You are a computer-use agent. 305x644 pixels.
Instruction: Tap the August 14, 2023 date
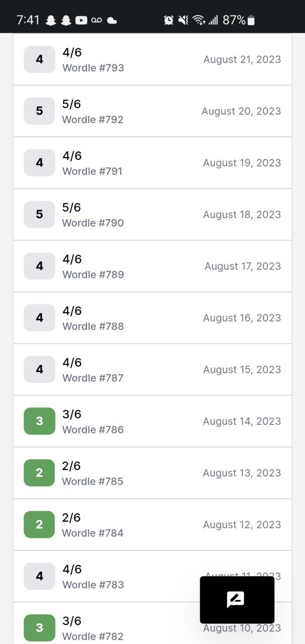tap(242, 421)
